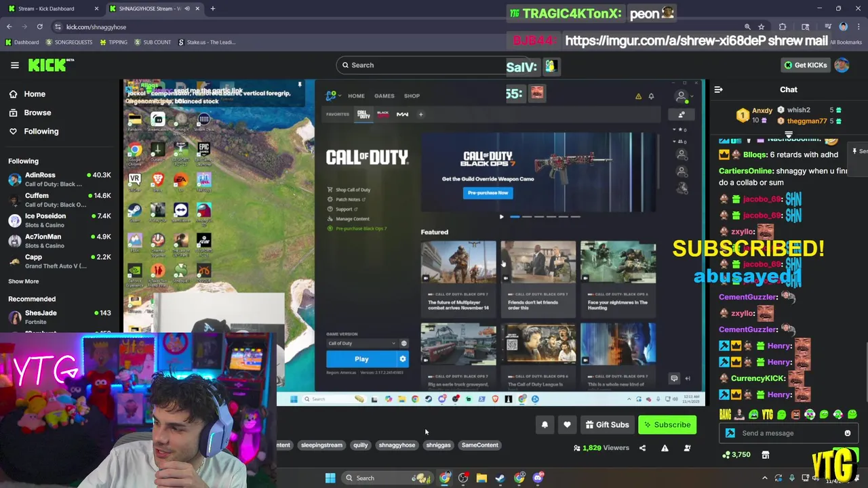Collapse the chat panel arrow icon

[718, 89]
